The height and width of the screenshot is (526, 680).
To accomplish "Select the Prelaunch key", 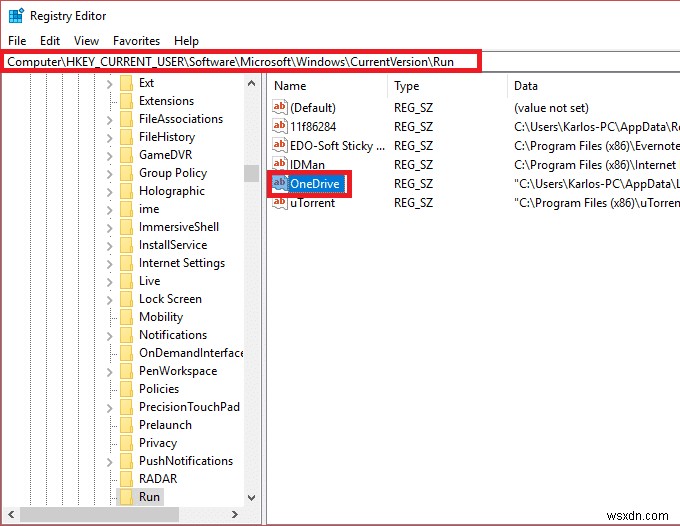I will pyautogui.click(x=165, y=425).
